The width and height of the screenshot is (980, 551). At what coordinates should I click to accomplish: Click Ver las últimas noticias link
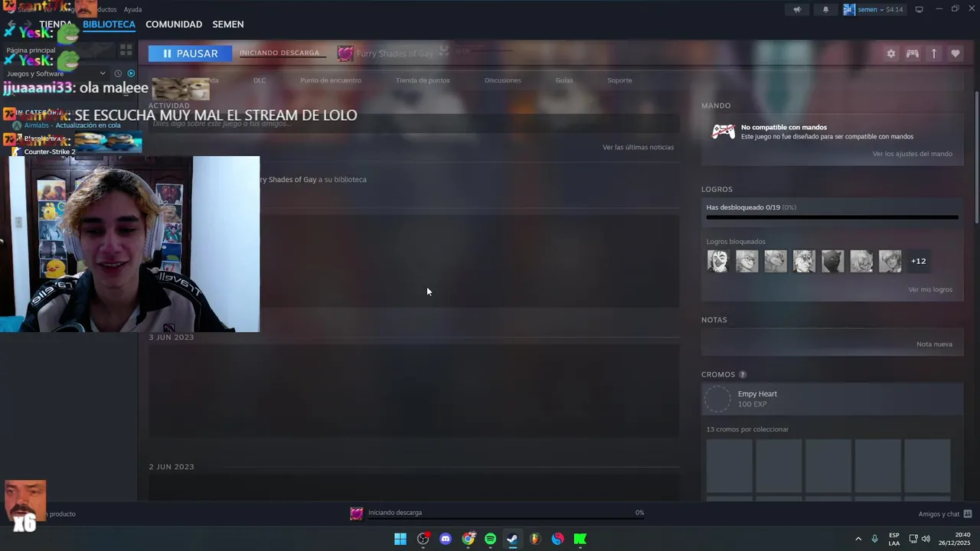tap(638, 147)
